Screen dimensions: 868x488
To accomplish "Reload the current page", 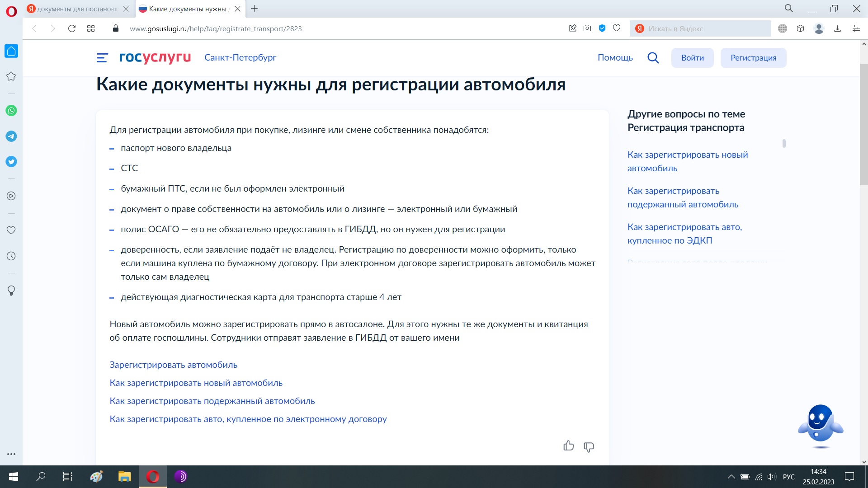I will [x=71, y=28].
